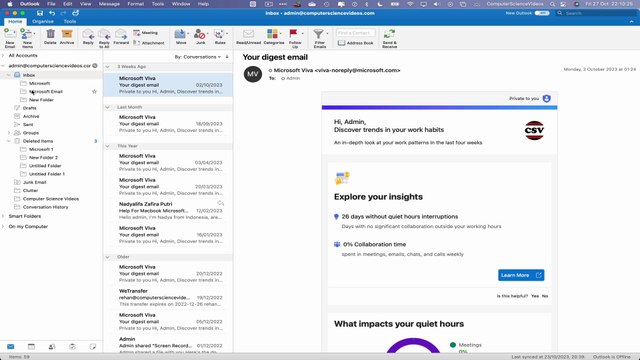The width and height of the screenshot is (640, 360).
Task: Click the Wi-Fi icon in menu bar
Action: 410,4
